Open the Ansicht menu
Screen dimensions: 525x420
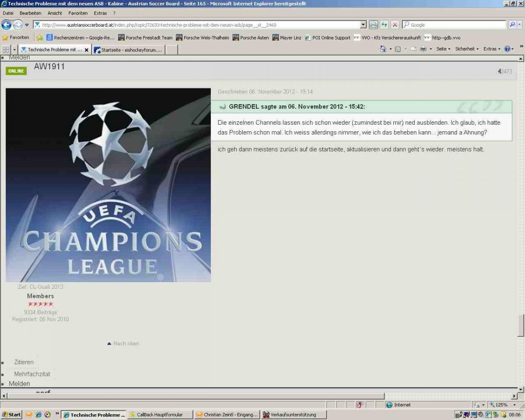coord(55,13)
